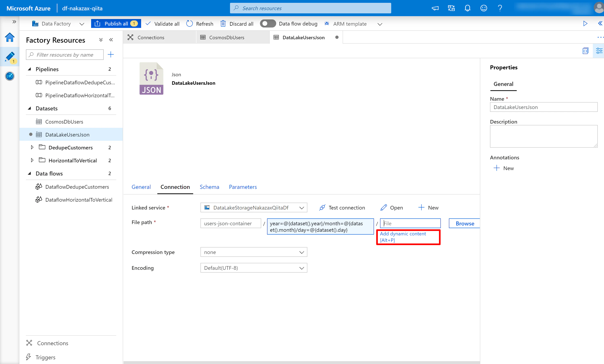Open the dataset Schema tab
Screen dimensions: 604x364
(x=209, y=187)
